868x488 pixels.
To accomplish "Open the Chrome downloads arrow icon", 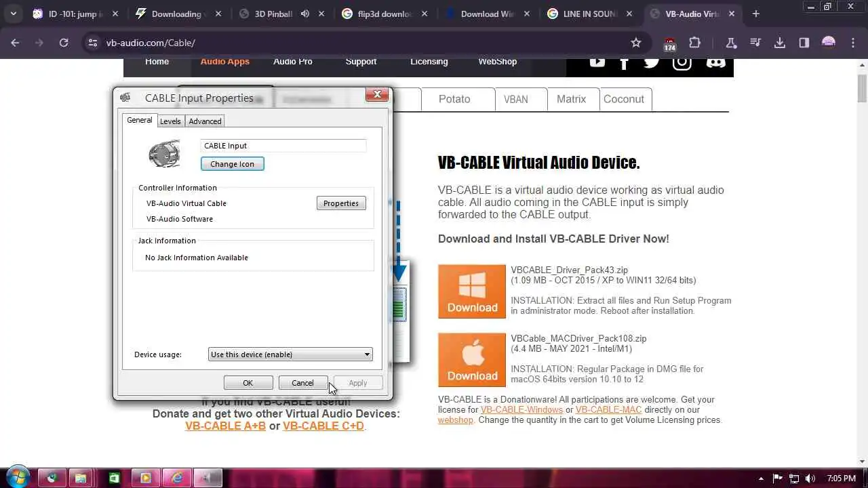I will (780, 43).
